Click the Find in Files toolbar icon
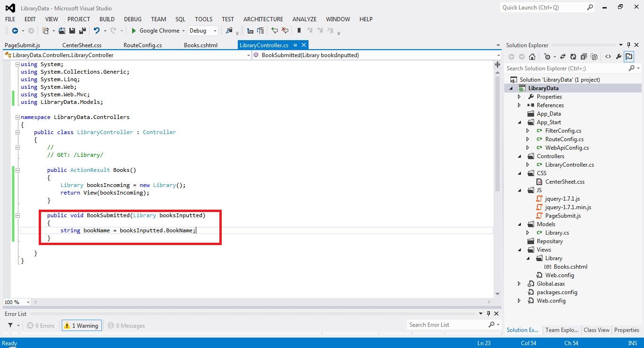Image resolution: width=644 pixels, height=348 pixels. click(229, 31)
